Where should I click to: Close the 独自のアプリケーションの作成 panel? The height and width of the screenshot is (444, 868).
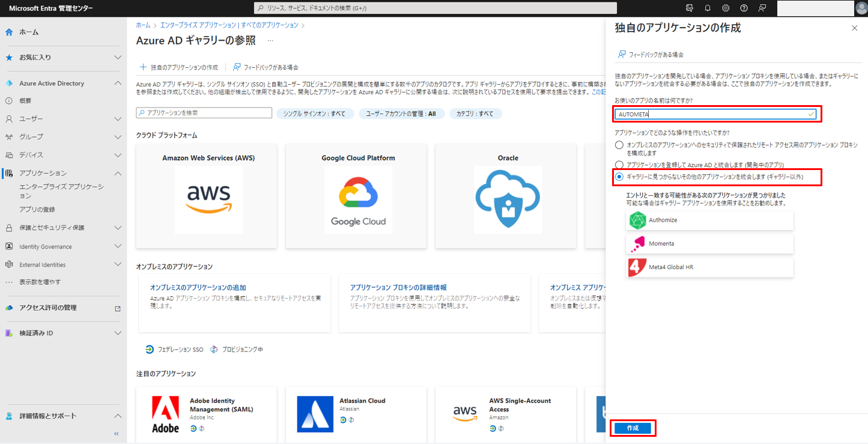click(x=855, y=28)
